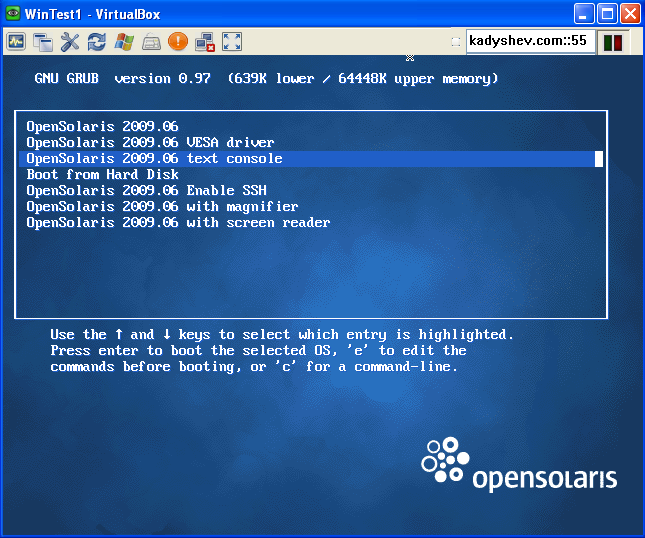Select the first OpenSolaris 2009.06 entry
645x538 pixels.
[x=102, y=127]
